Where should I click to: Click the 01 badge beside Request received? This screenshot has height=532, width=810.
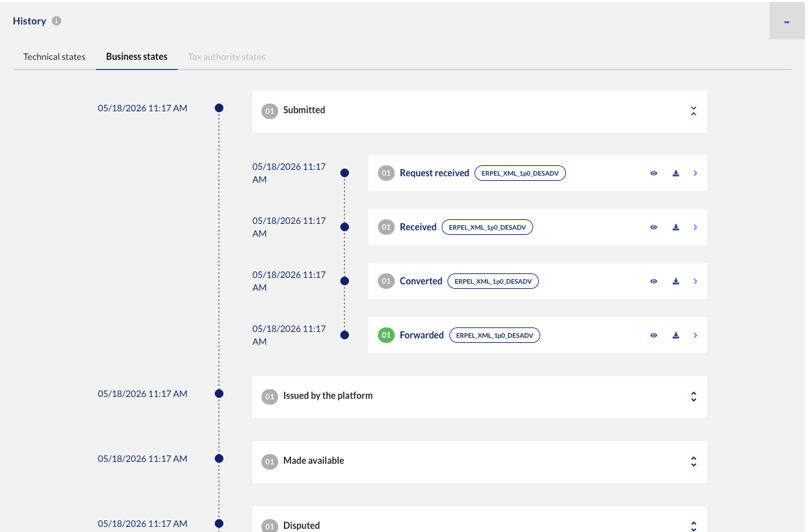coord(386,173)
